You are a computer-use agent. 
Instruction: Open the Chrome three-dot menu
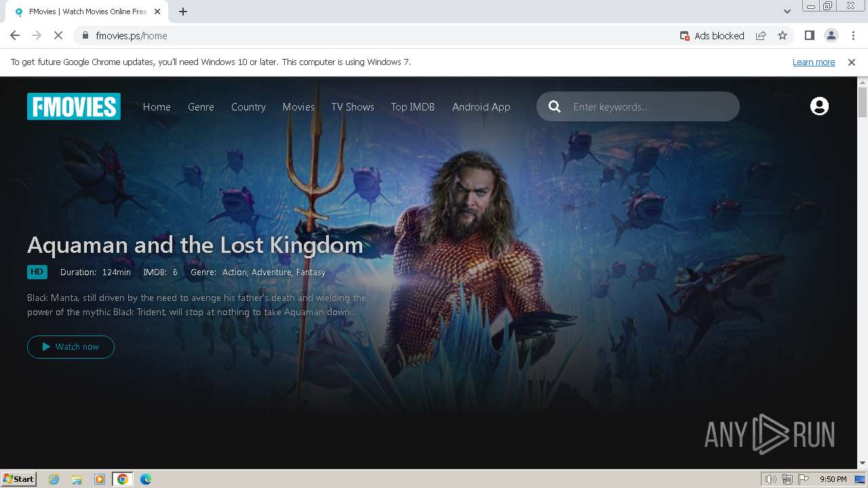[x=853, y=35]
